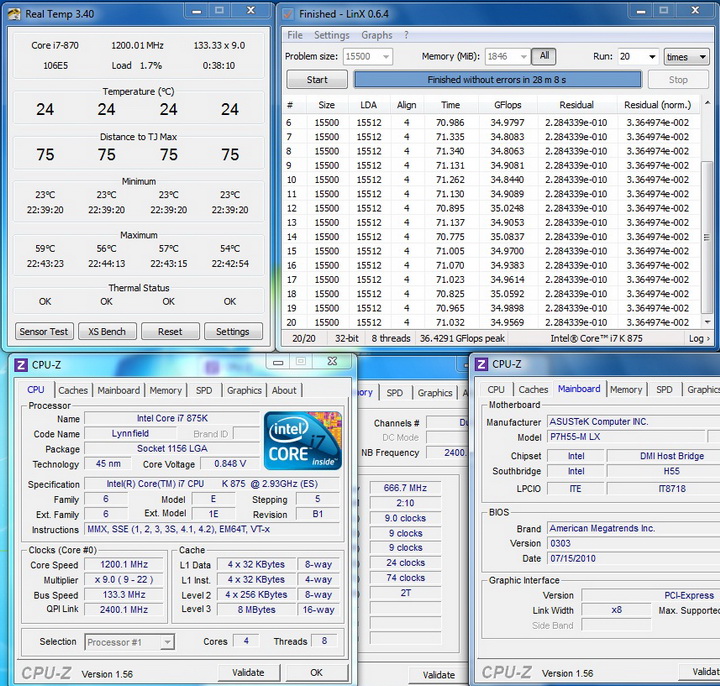The width and height of the screenshot is (720, 686).
Task: Click the scroll up arrow in LinX results
Action: tap(707, 102)
